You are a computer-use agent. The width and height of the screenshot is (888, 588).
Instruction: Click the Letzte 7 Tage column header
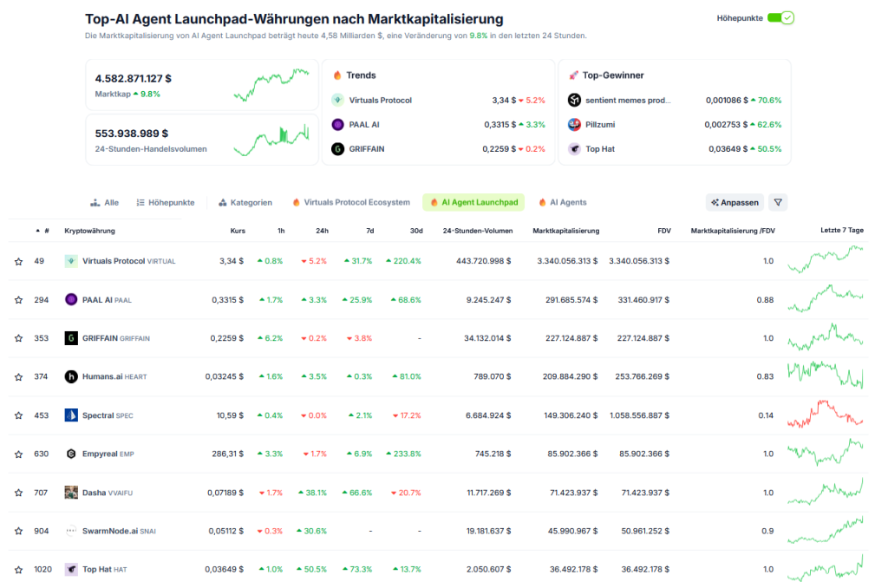842,230
